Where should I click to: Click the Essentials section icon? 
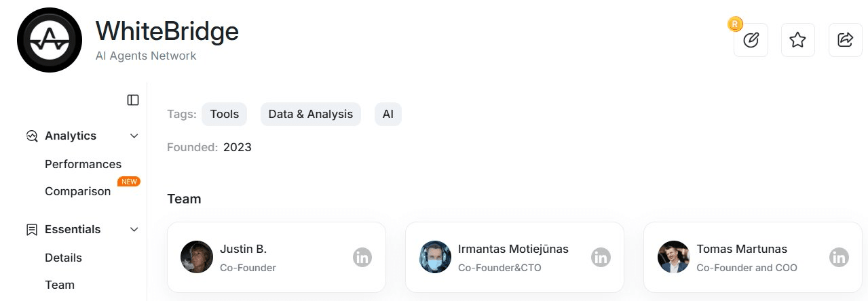click(x=32, y=229)
